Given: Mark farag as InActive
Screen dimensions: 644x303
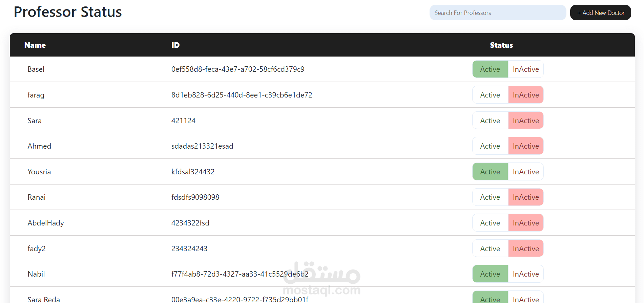Looking at the screenshot, I should pos(526,95).
